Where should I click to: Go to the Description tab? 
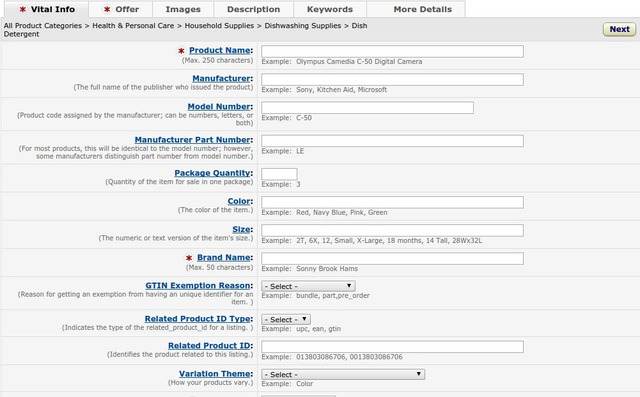(x=253, y=9)
